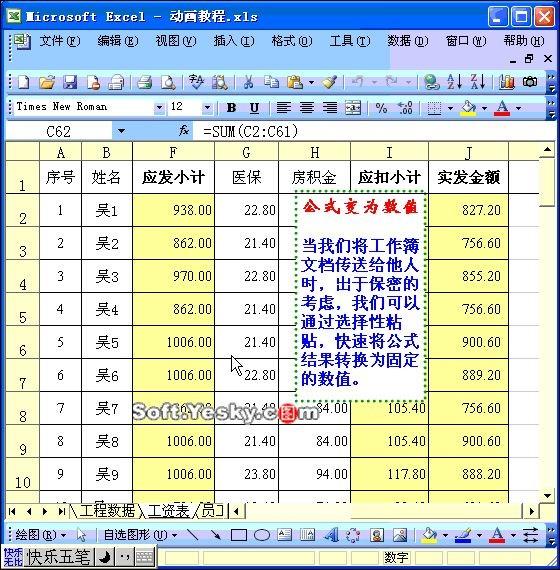Select the Format Painter brush icon

coord(329,82)
